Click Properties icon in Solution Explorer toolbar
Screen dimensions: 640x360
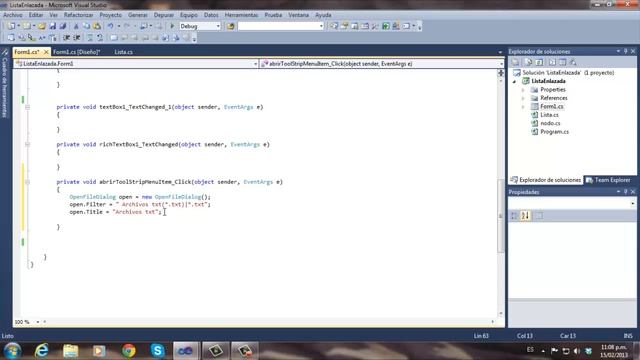tap(516, 62)
